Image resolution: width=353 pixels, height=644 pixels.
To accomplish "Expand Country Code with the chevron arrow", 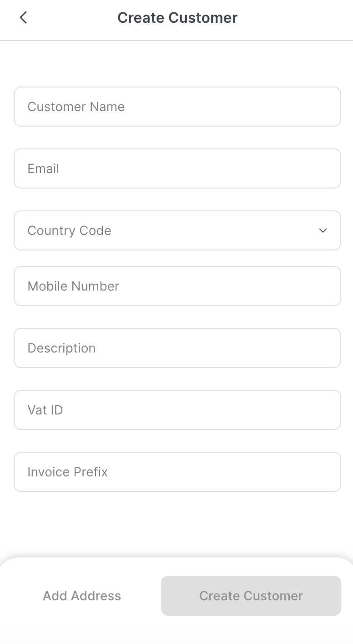I will [x=323, y=230].
